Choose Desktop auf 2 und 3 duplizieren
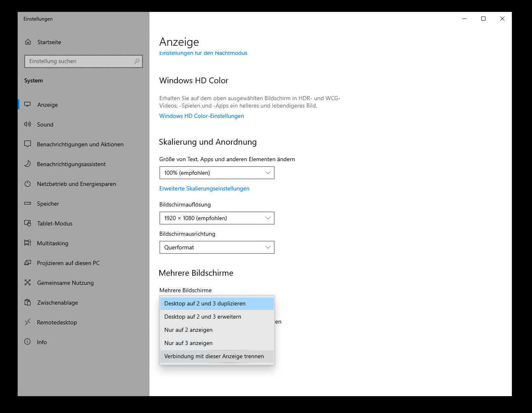The height and width of the screenshot is (413, 532). [217, 303]
